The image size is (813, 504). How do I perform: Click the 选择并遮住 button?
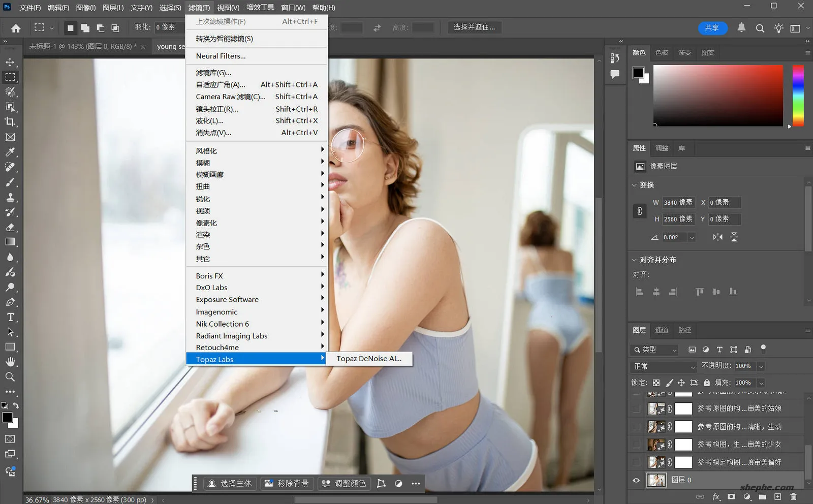474,27
